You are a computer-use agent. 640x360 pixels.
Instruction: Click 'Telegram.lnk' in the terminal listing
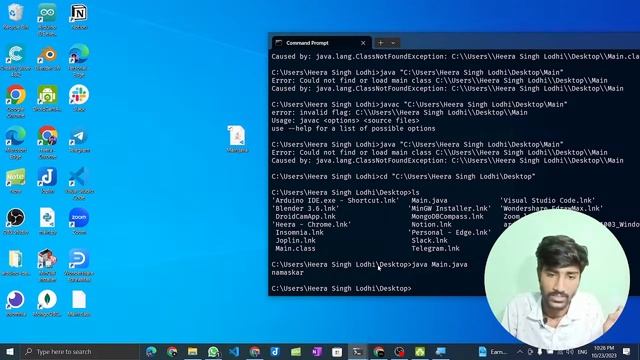click(436, 249)
